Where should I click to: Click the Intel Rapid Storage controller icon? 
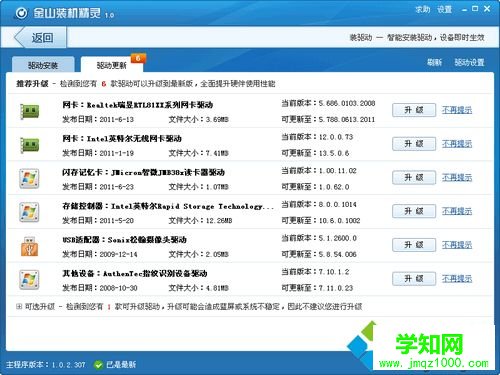tap(29, 212)
